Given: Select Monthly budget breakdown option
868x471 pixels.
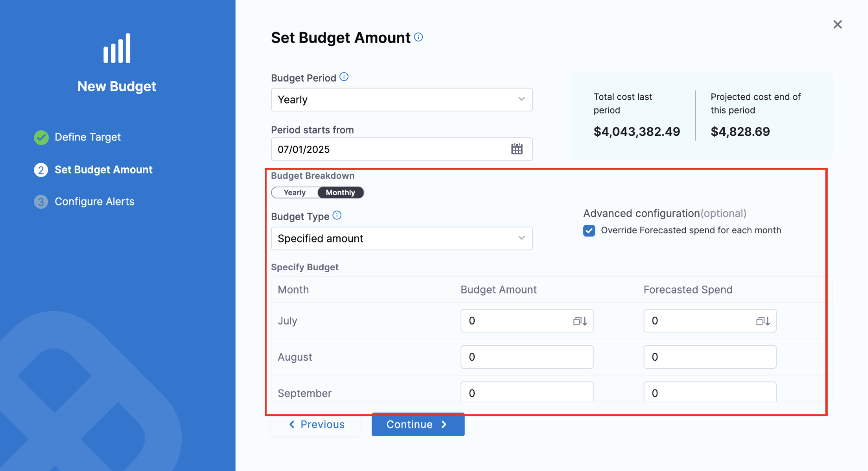Looking at the screenshot, I should [x=340, y=192].
